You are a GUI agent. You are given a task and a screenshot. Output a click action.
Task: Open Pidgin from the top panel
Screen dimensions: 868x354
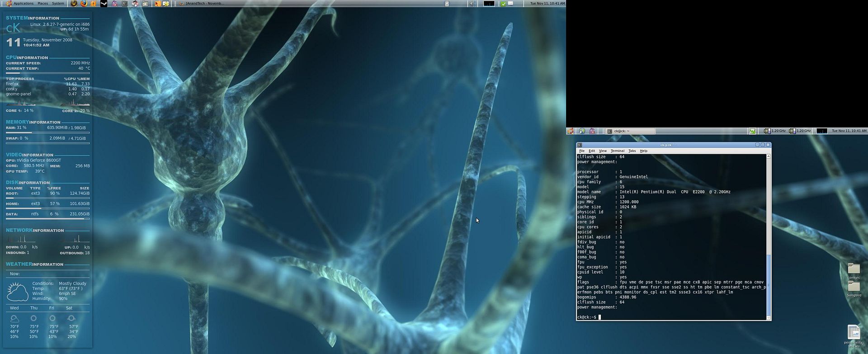[114, 4]
